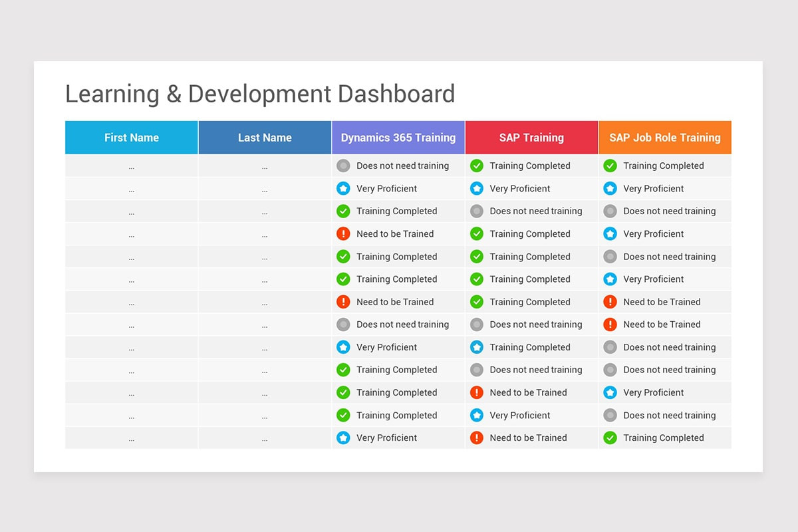The height and width of the screenshot is (532, 798).
Task: Click blue star icon in last row's Dynamics 365 column
Action: tap(343, 438)
